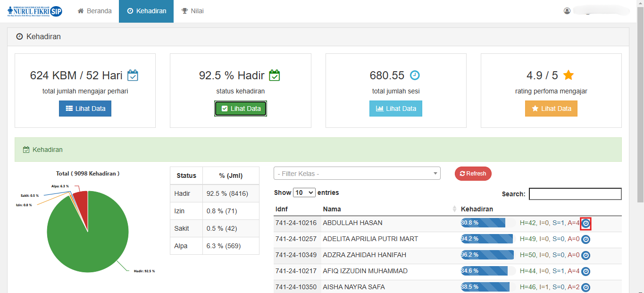Click the Nurul Fikri SIP logo
The height and width of the screenshot is (293, 644).
click(x=35, y=11)
